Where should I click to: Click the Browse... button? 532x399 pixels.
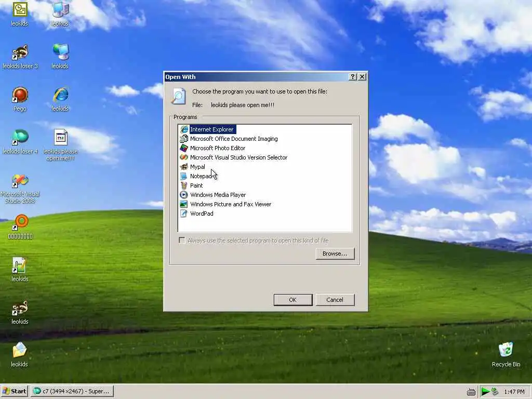(335, 254)
